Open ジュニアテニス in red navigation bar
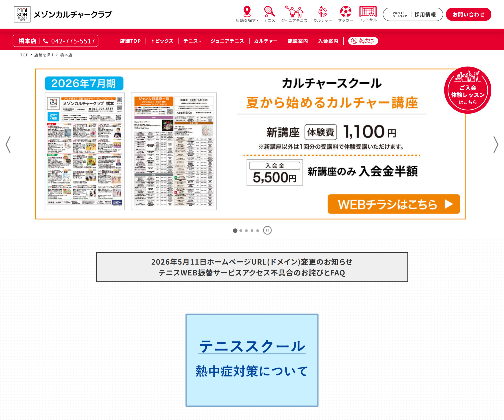 click(227, 41)
